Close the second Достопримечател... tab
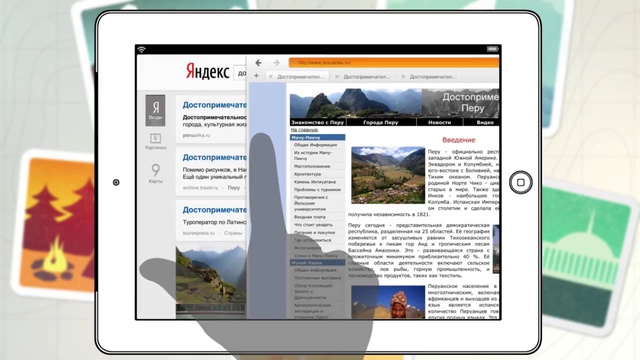This screenshot has height=360, width=640. coord(337,76)
